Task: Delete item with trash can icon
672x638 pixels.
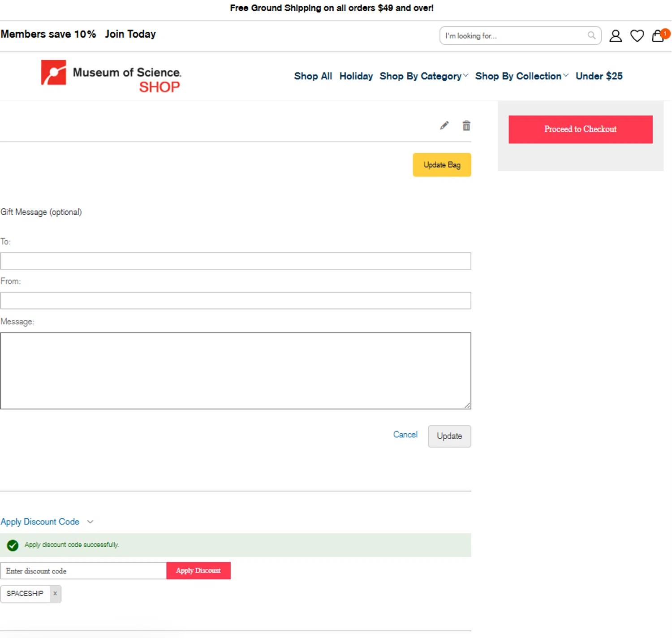Action: (x=466, y=126)
